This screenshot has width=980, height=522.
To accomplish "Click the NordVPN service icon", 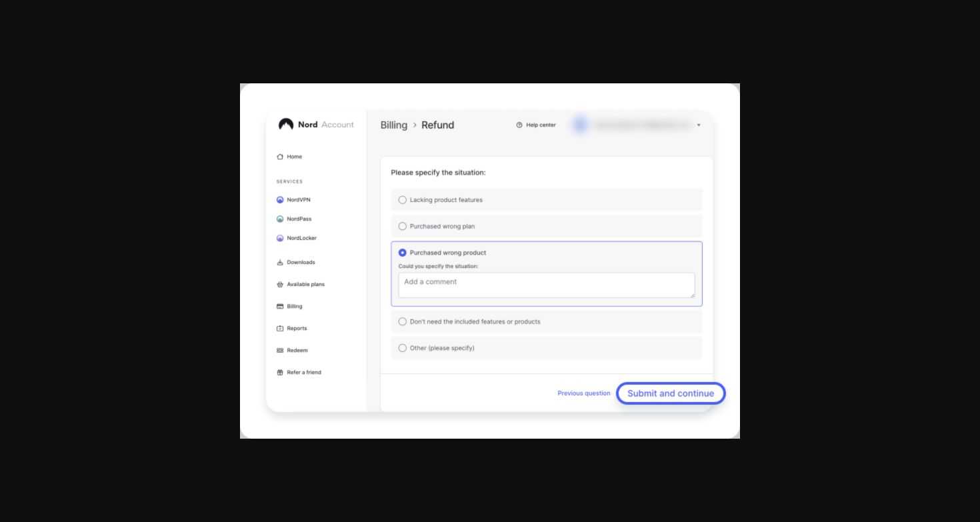I will click(280, 200).
